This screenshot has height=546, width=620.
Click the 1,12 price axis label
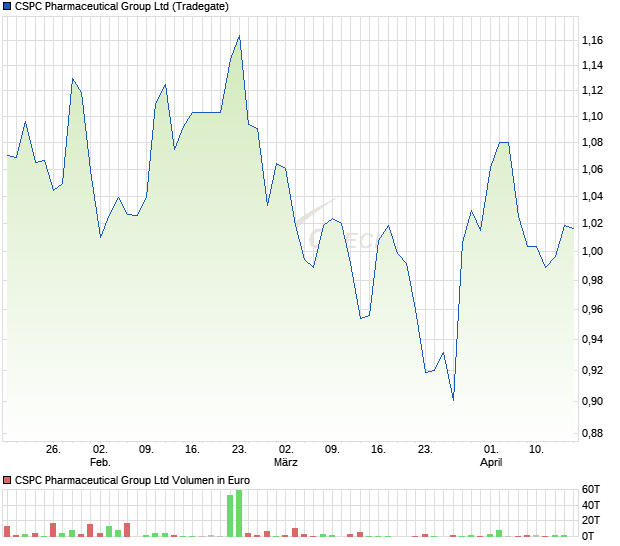click(592, 91)
